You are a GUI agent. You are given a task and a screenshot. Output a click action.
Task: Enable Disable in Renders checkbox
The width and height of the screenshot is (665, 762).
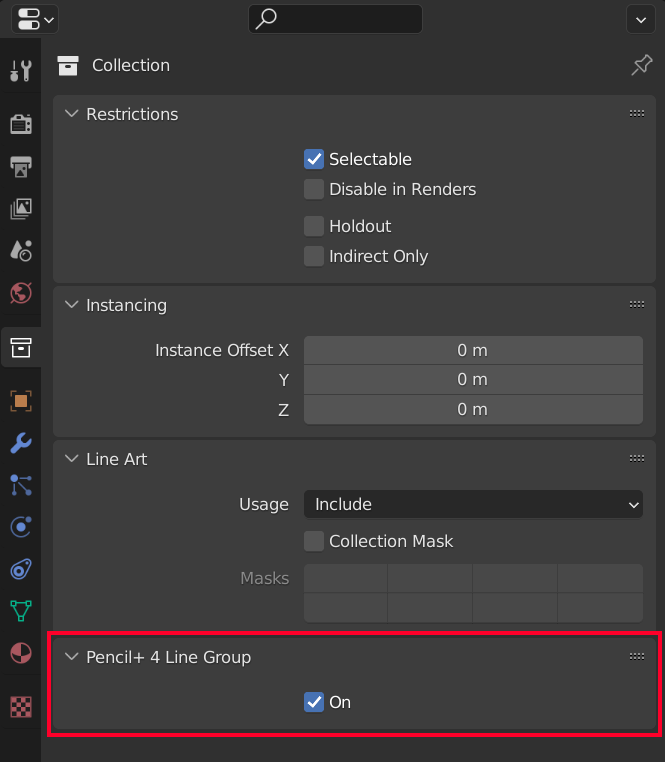314,189
